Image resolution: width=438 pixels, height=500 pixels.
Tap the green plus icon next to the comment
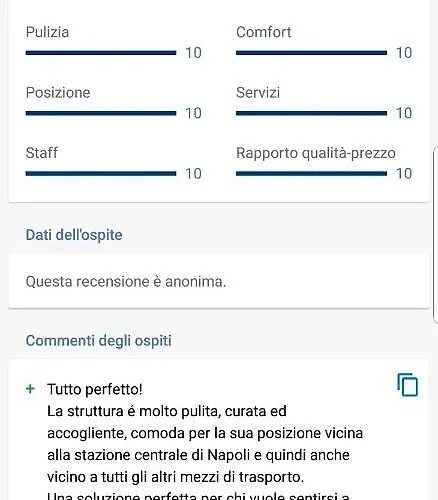[30, 389]
